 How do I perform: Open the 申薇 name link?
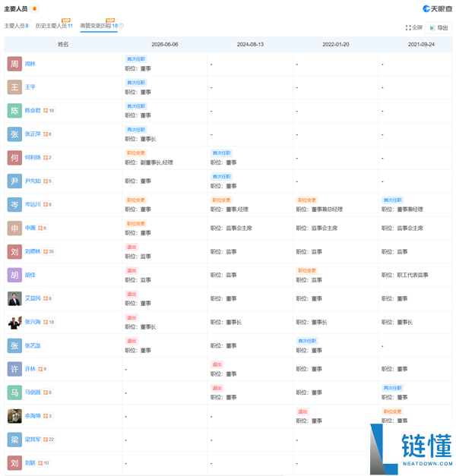30,228
